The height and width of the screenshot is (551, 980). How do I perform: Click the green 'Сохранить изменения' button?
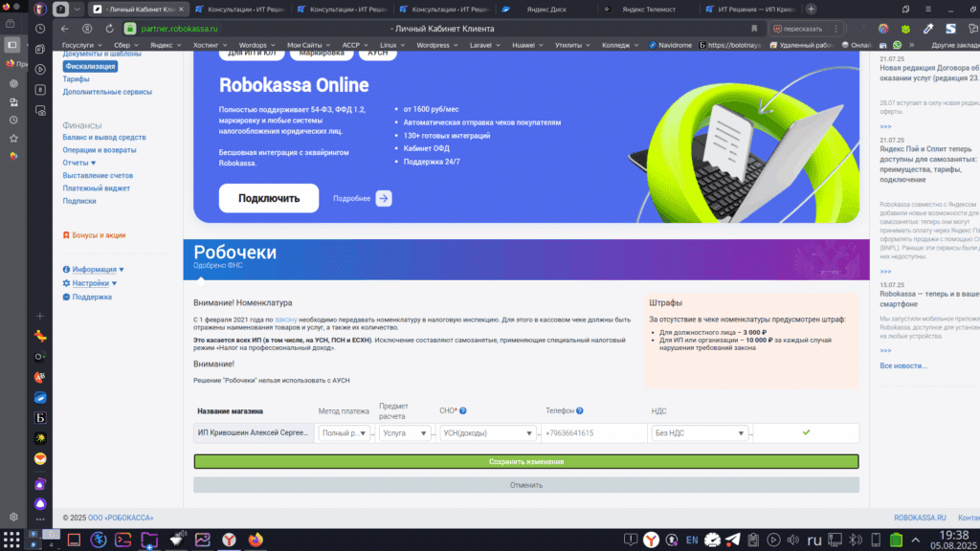(x=526, y=462)
